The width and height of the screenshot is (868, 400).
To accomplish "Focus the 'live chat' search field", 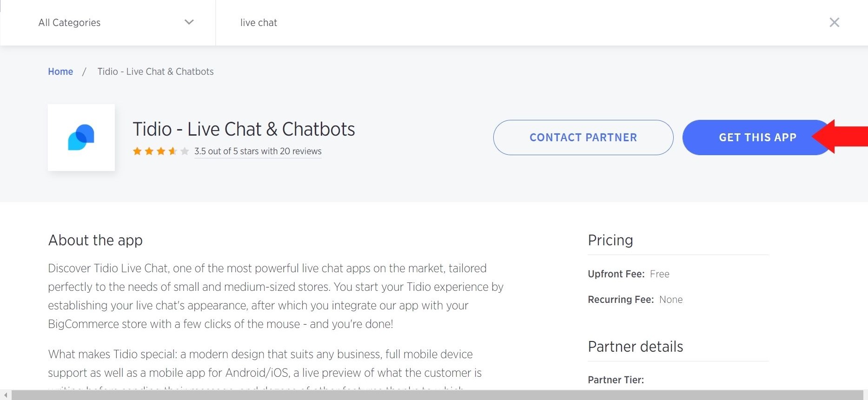I will [511, 22].
